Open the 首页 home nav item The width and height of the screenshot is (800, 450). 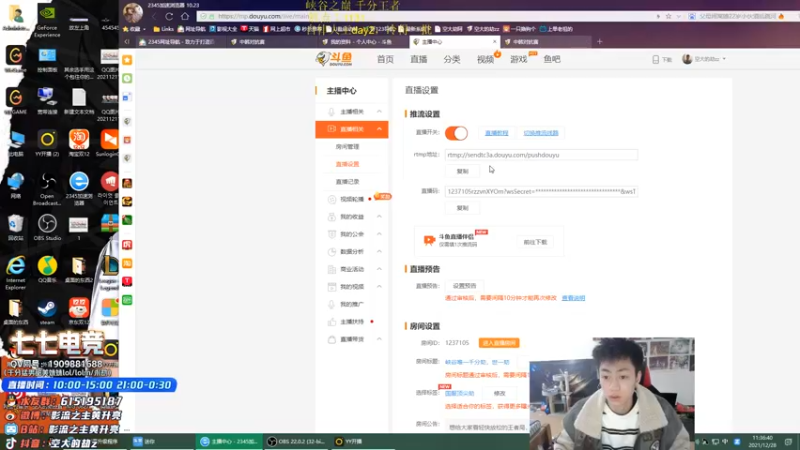[x=385, y=59]
